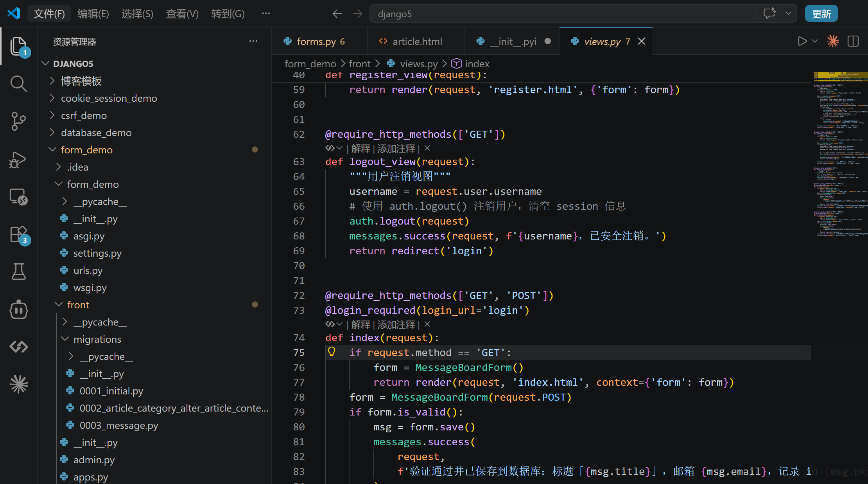Open the Search view in activity bar
Screen dimensions: 868x484
point(18,84)
